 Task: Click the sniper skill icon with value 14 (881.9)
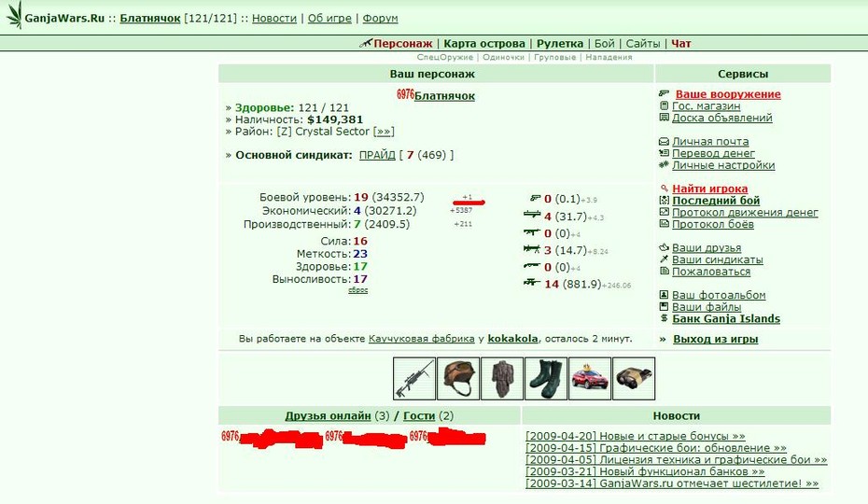pyautogui.click(x=532, y=283)
